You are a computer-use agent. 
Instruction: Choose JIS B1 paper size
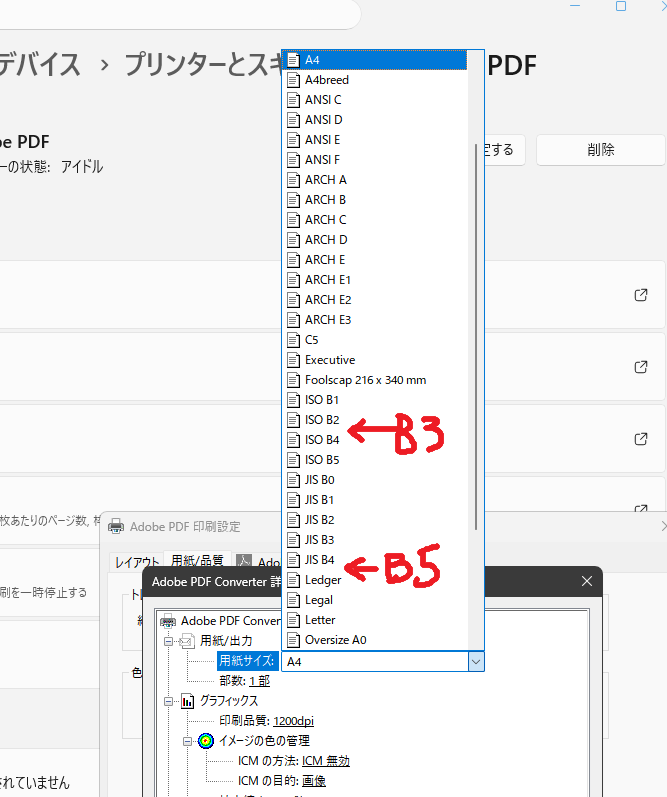pos(375,500)
